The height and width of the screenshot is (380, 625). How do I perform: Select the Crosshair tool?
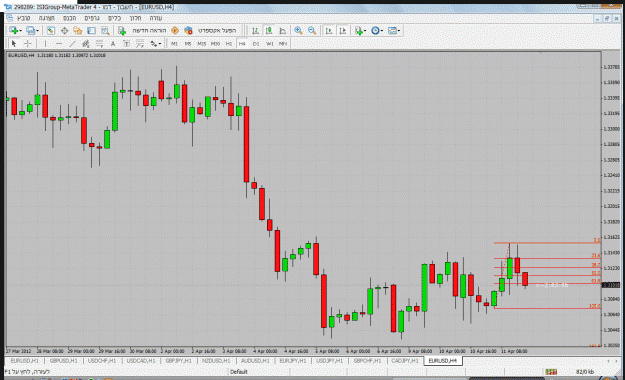(28, 44)
